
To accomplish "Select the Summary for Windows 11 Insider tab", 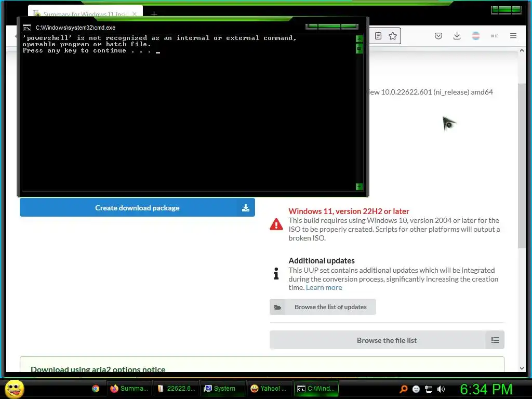I will 86,12.
